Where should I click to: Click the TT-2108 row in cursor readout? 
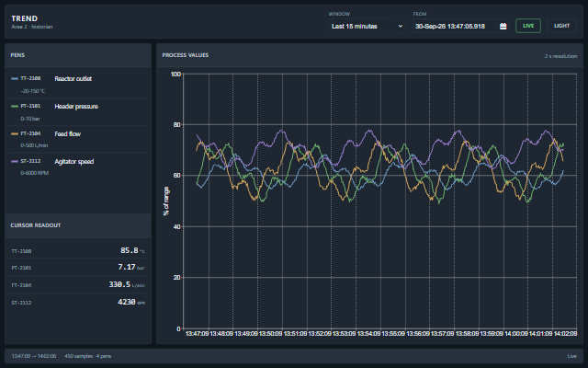pos(78,250)
